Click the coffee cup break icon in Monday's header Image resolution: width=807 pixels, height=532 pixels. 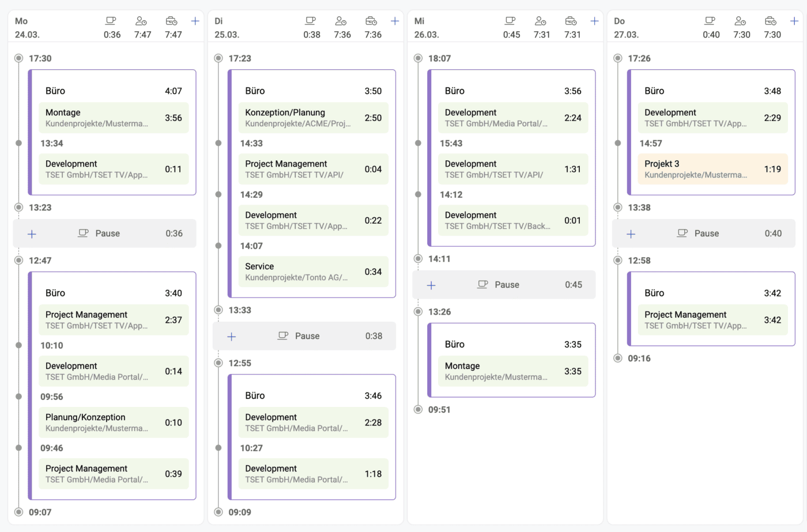(111, 21)
